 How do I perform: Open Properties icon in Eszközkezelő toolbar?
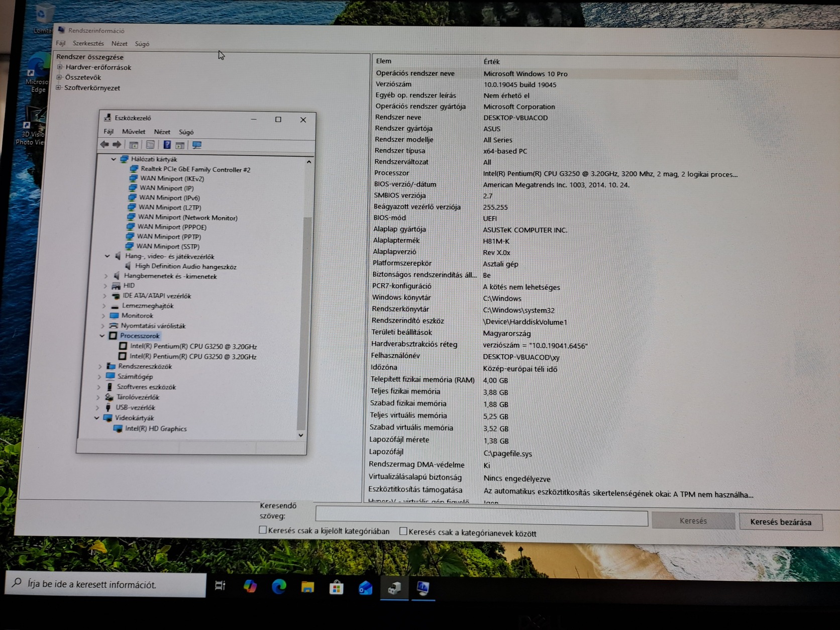(150, 145)
